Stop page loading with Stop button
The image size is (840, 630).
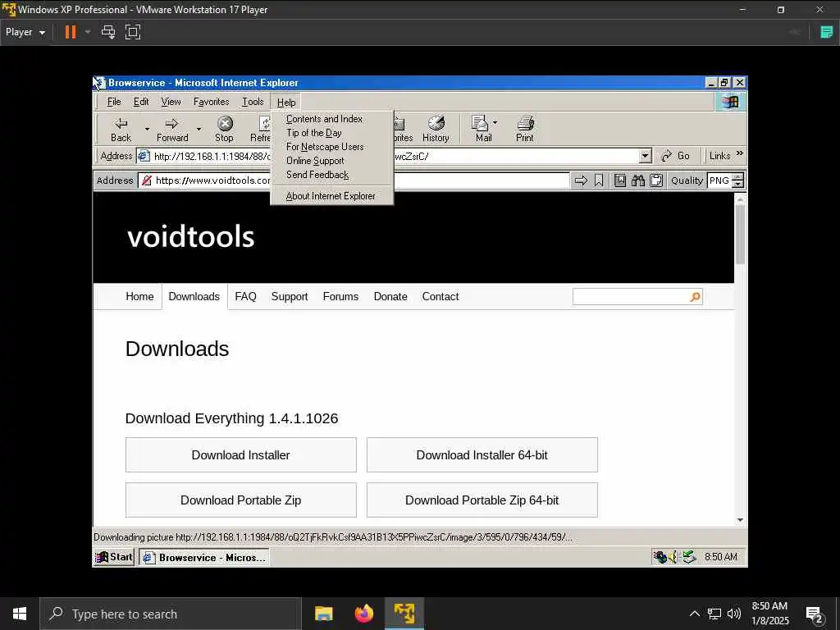point(225,129)
